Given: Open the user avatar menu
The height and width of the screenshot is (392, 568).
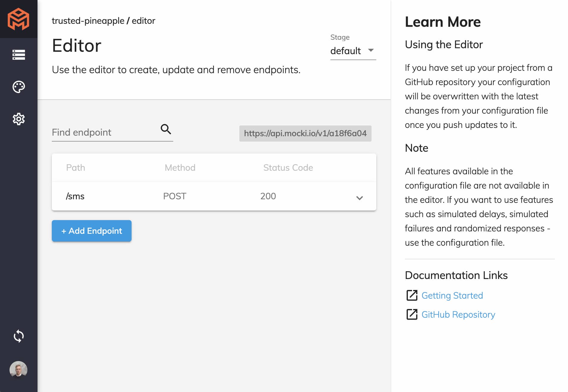Looking at the screenshot, I should point(18,369).
